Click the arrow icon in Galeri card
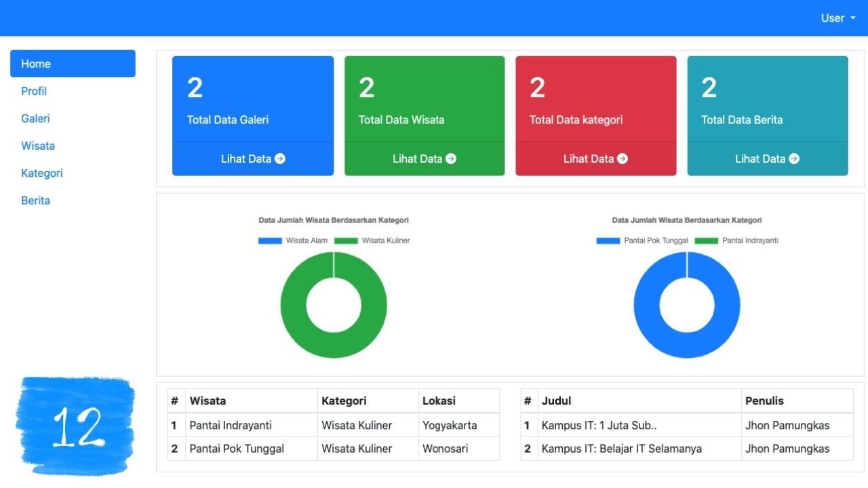Screen dimensions: 868x488 pos(280,159)
